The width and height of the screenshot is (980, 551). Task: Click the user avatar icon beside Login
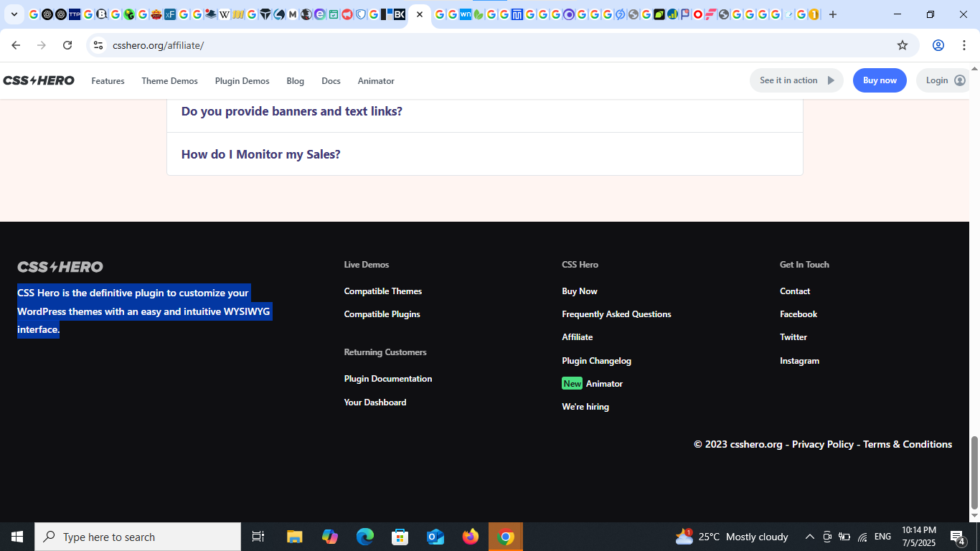(960, 80)
